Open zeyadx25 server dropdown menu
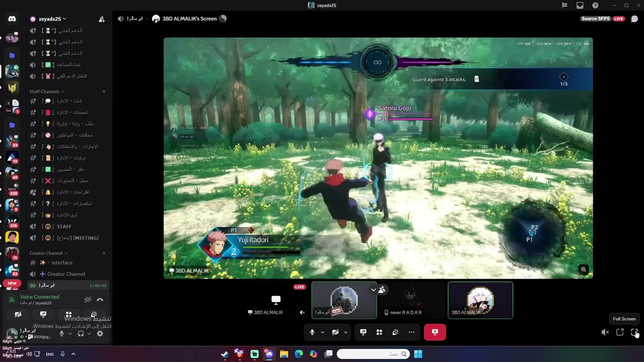Image resolution: width=644 pixels, height=362 pixels. click(52, 19)
